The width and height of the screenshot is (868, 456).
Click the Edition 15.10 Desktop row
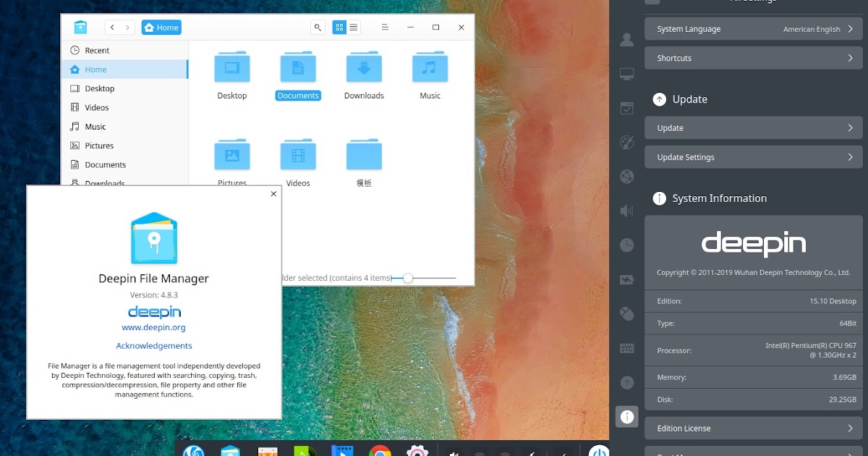(x=754, y=301)
